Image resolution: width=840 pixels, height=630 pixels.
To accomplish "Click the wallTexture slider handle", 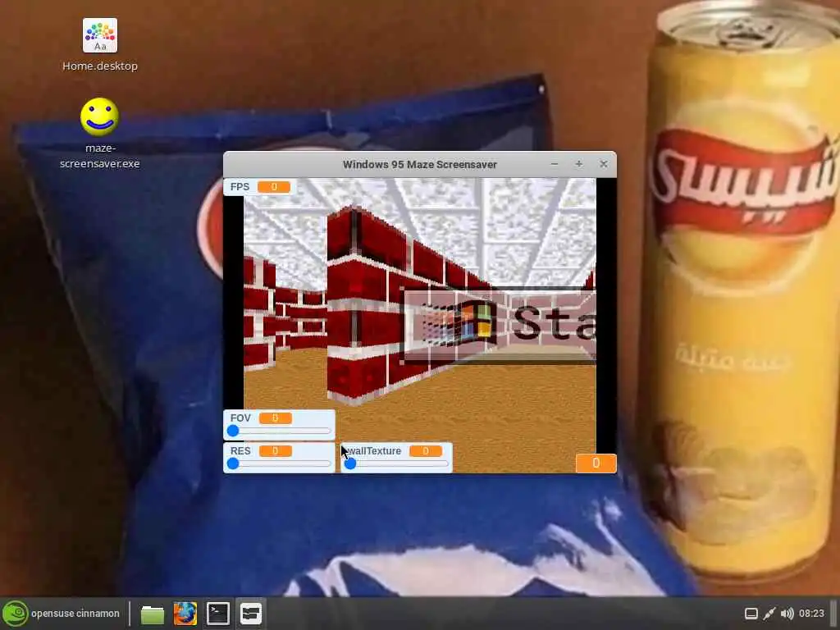I will pos(349,463).
